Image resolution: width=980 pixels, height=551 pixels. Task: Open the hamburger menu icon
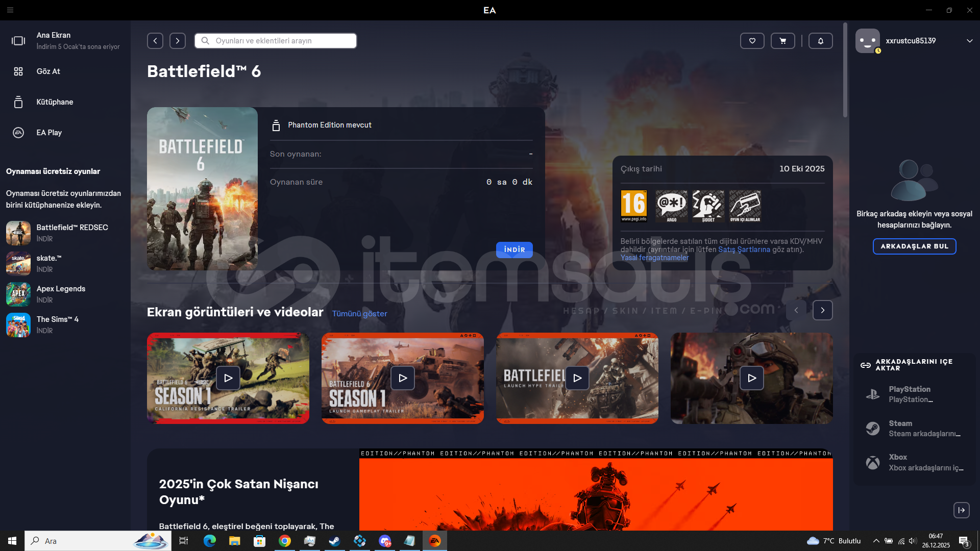(10, 10)
